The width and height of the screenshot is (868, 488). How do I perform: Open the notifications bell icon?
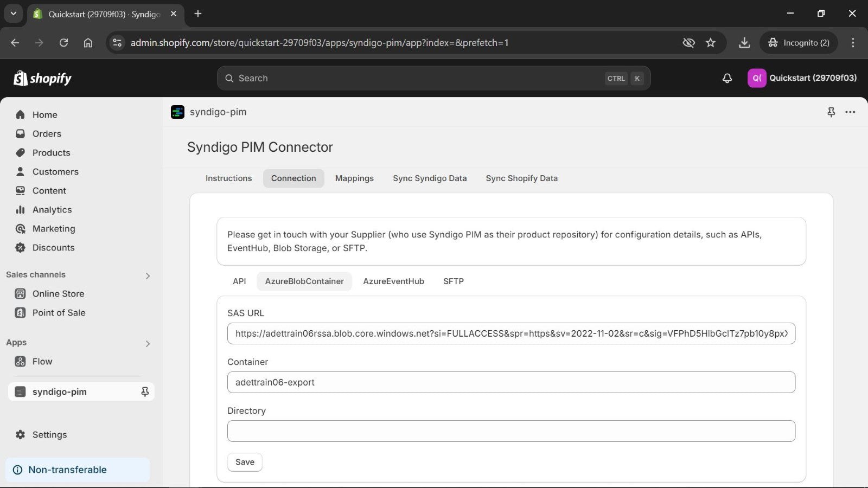727,78
